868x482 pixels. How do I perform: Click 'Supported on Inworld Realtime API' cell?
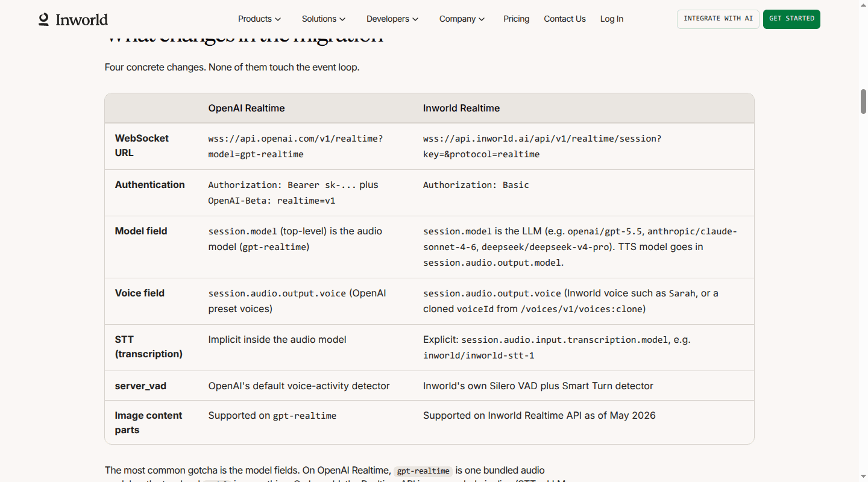click(x=539, y=416)
